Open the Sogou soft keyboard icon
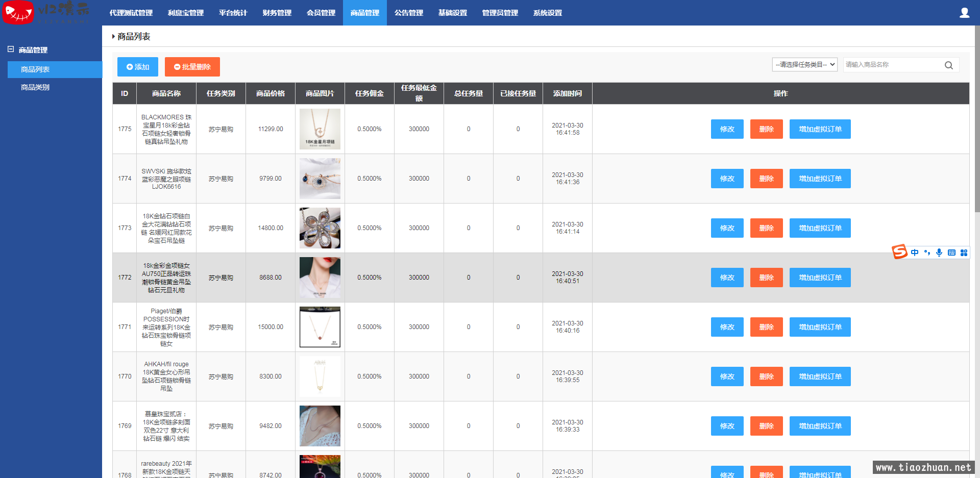Image resolution: width=980 pixels, height=478 pixels. point(951,253)
